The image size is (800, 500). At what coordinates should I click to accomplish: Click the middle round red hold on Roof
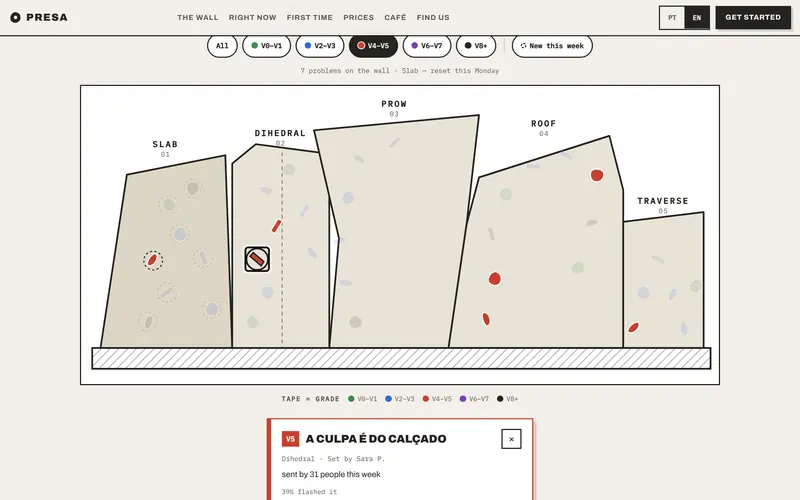tap(494, 279)
